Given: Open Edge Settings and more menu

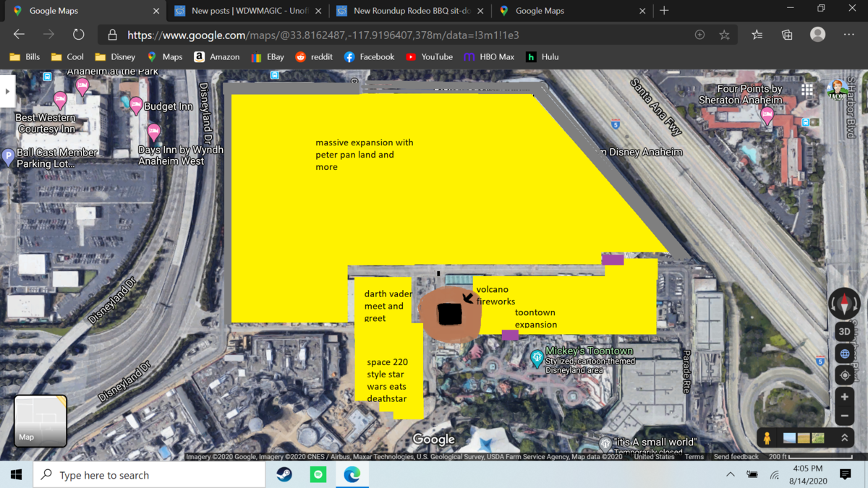Looking at the screenshot, I should pos(849,35).
